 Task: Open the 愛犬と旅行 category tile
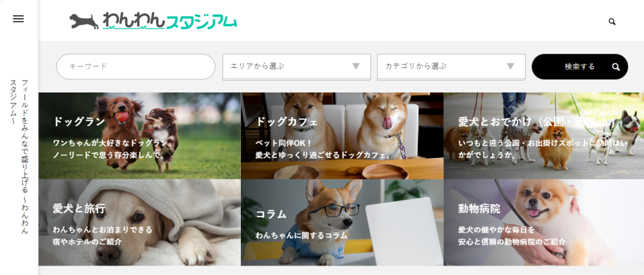(140, 222)
